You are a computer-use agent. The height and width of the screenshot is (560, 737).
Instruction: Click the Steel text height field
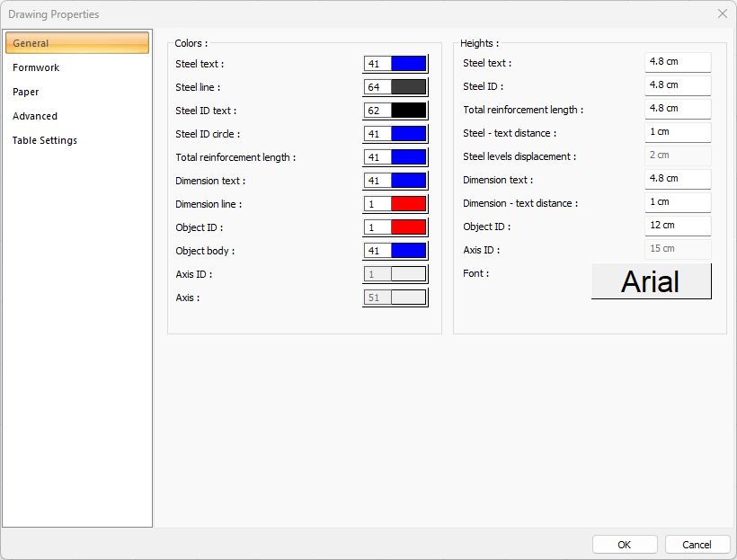[678, 62]
